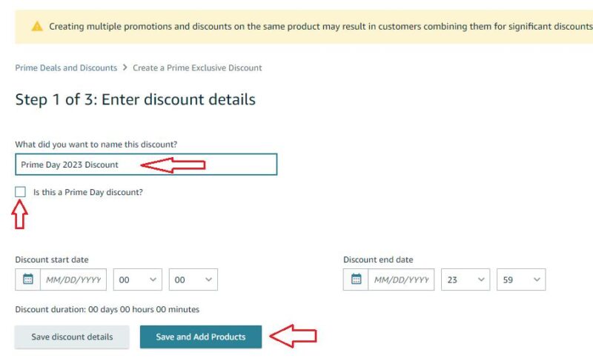Viewport: 593px width, 364px height.
Task: Click the 'Is this a Prime Day discount?' label
Action: pos(88,192)
